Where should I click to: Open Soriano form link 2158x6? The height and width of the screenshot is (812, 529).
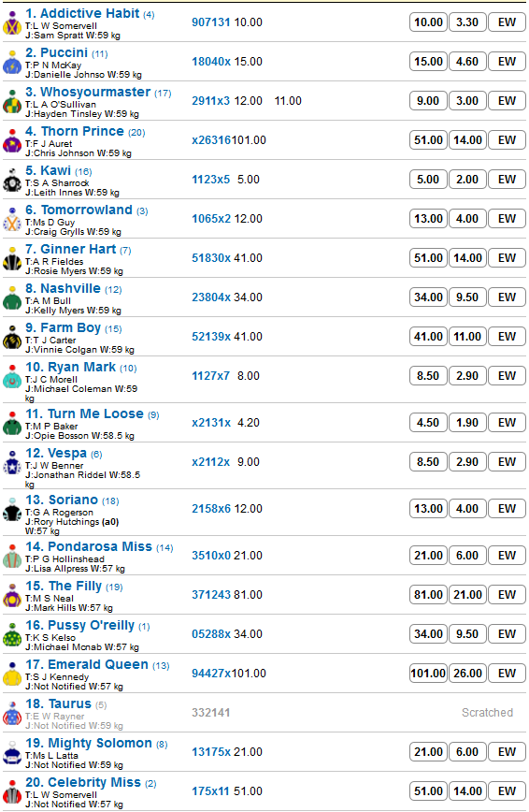click(211, 509)
